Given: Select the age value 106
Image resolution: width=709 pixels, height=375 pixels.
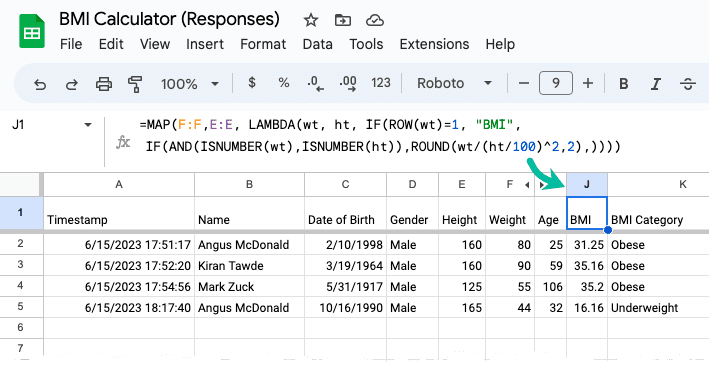Looking at the screenshot, I should click(550, 286).
